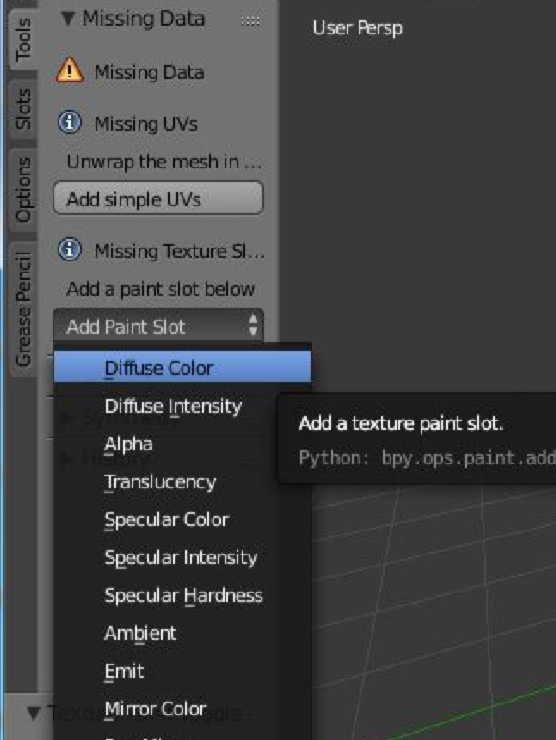Pick Specular Hardness menu entry

(x=182, y=595)
